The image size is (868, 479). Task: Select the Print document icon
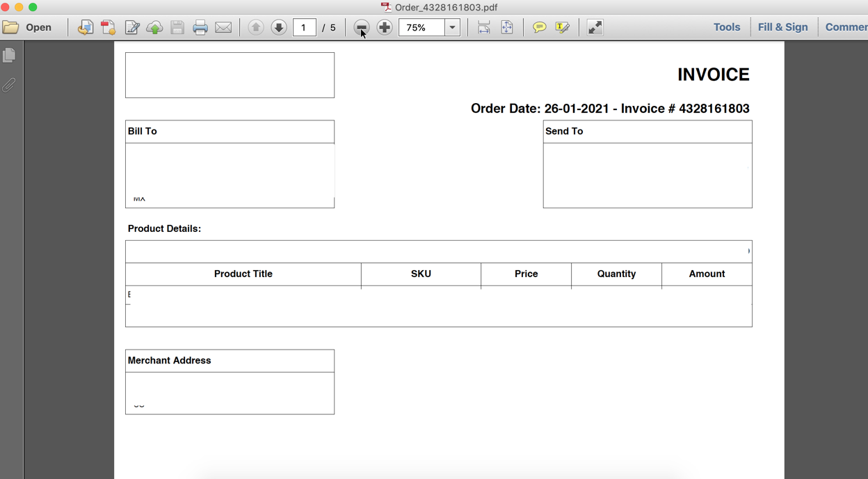(200, 27)
